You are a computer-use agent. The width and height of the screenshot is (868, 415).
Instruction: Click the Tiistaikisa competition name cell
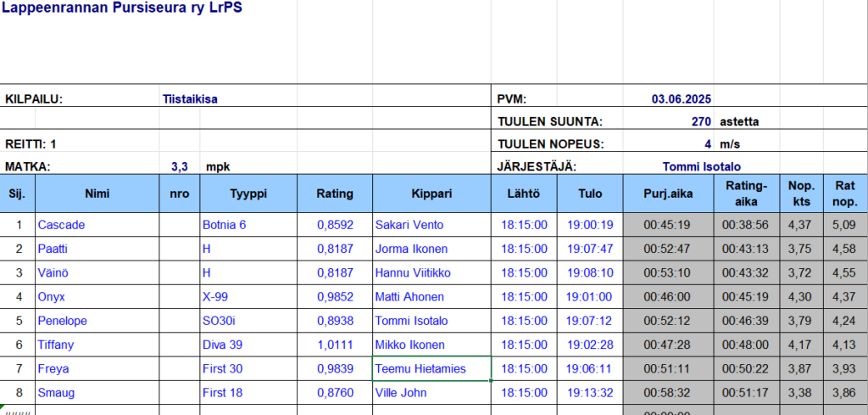[190, 98]
